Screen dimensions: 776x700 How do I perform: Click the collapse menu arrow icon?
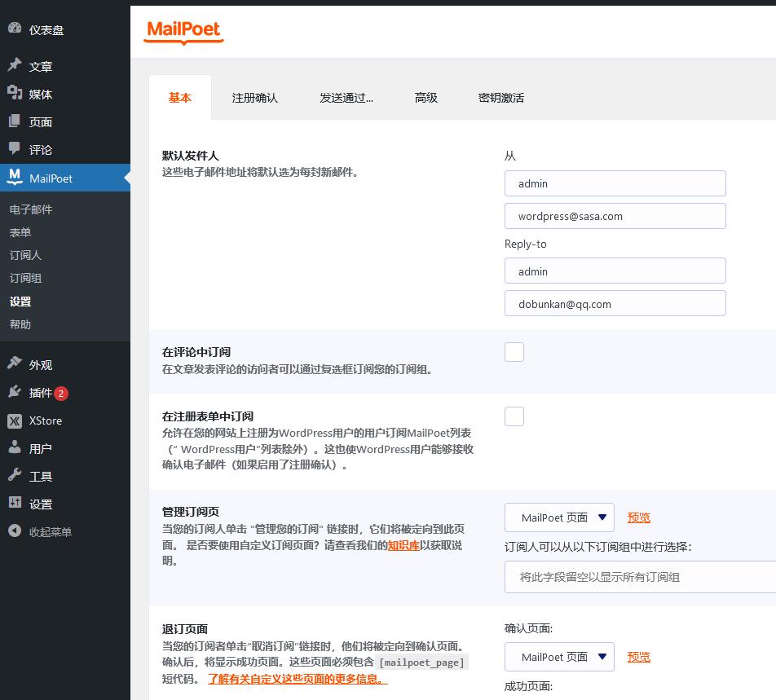coord(15,531)
